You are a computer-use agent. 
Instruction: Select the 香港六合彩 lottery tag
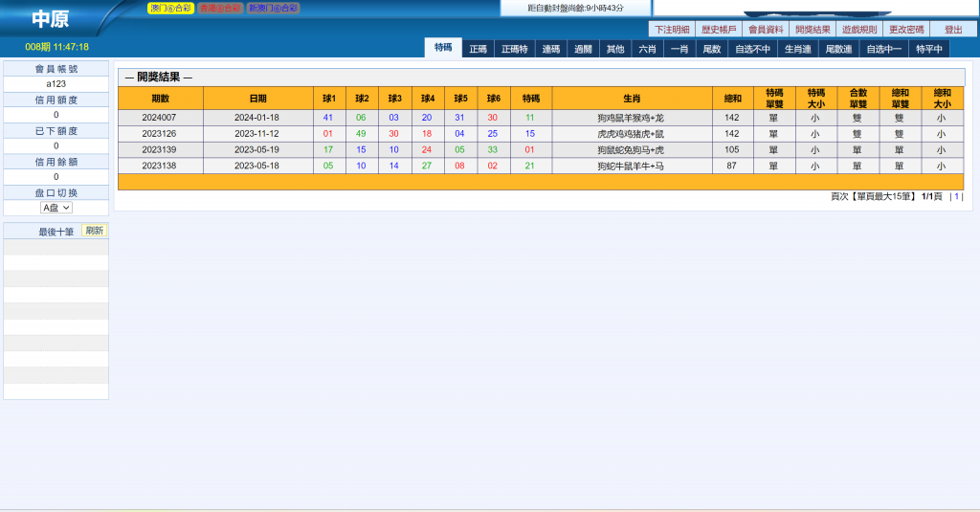(220, 8)
